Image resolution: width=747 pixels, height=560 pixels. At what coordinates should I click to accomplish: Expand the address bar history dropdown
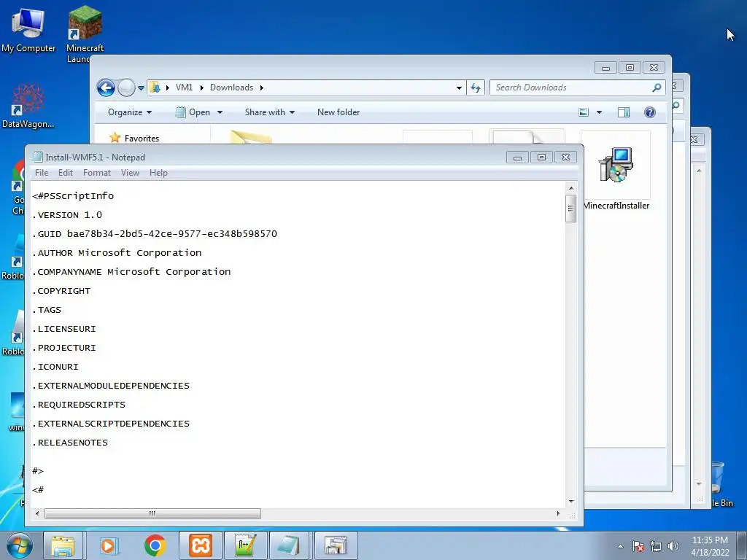point(459,87)
